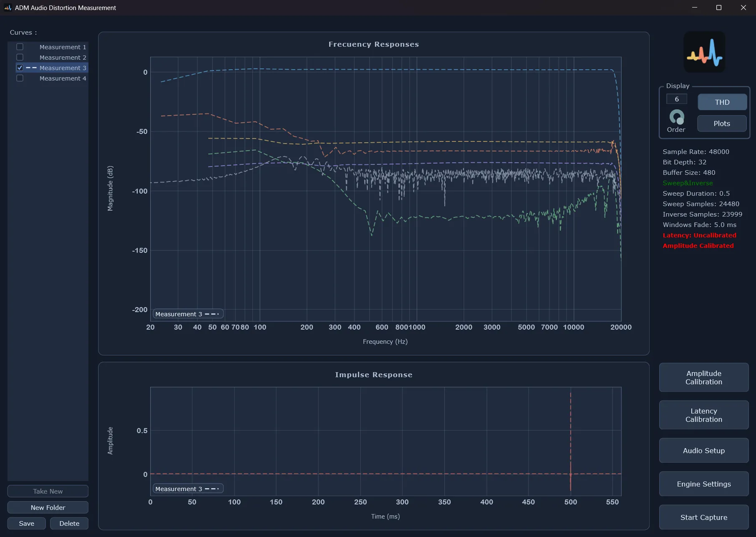Click the 'Impulse Response' plot title
Screen dimensions: 756x537
pyautogui.click(x=373, y=375)
